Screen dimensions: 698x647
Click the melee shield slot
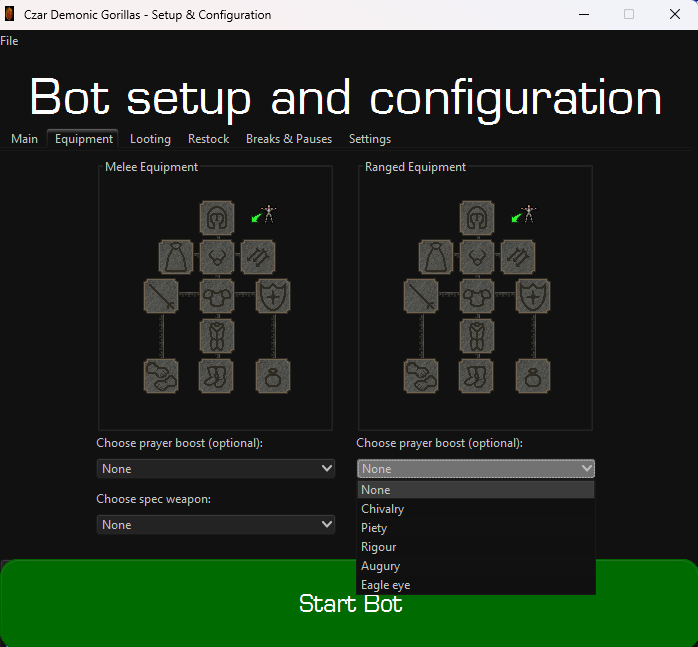272,296
